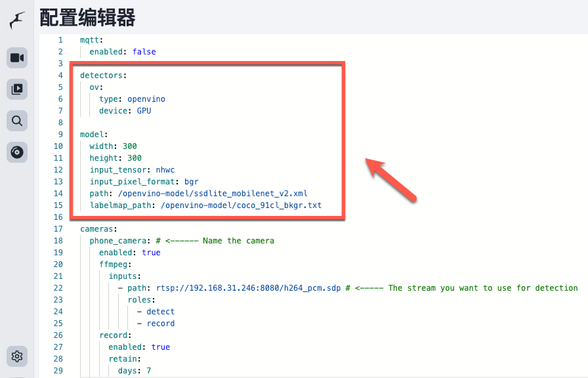The image size is (588, 378).
Task: Click the false value under mqtt enabled
Action: 144,51
